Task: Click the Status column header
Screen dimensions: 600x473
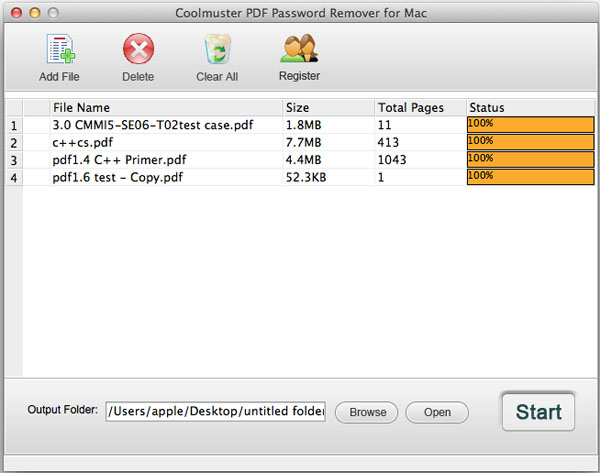Action: (531, 108)
